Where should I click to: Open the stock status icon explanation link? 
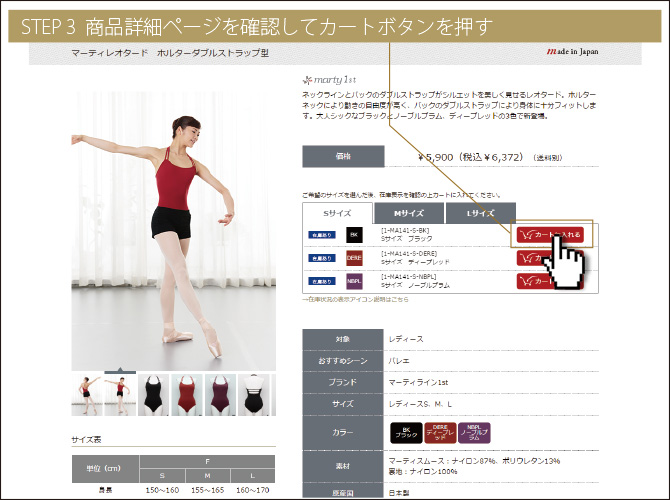[x=356, y=300]
